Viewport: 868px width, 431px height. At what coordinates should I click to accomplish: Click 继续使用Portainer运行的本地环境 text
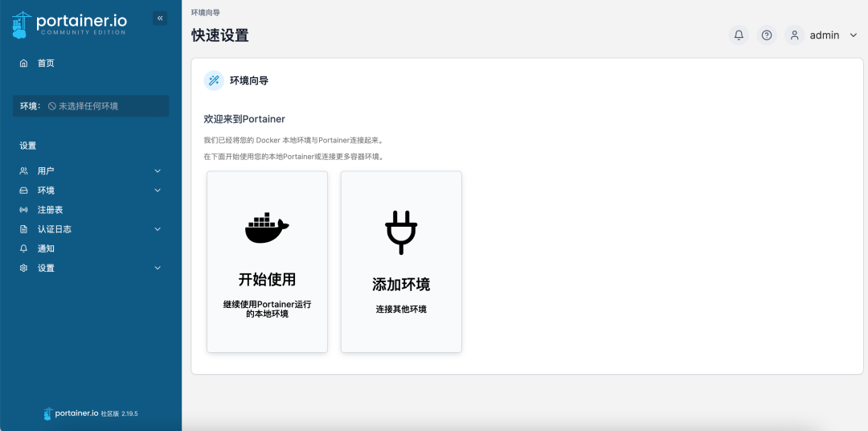click(x=268, y=309)
